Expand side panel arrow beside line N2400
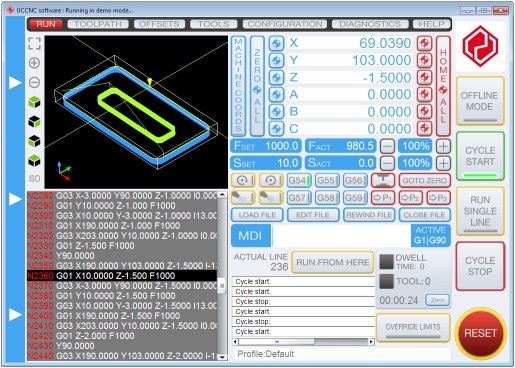Image resolution: width=515 pixels, height=368 pixels. tap(15, 314)
